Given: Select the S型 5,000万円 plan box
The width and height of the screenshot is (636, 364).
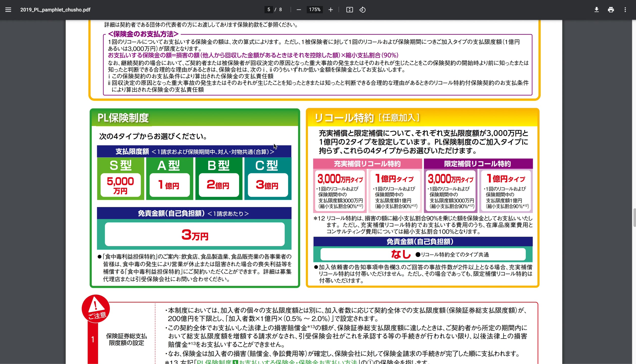Looking at the screenshot, I should [121, 178].
